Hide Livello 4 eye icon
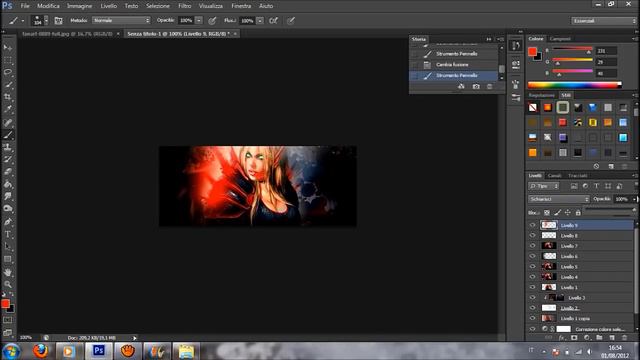The width and height of the screenshot is (640, 360). (532, 277)
